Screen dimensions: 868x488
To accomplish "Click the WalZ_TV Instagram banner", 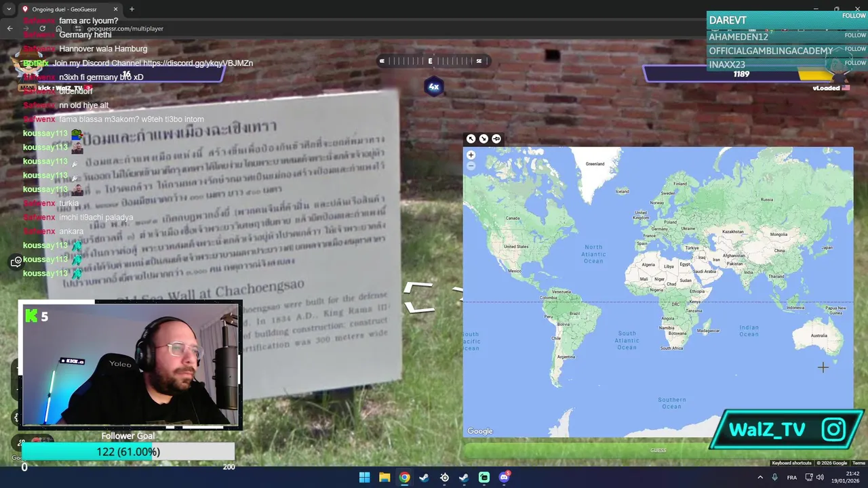I will click(x=787, y=429).
